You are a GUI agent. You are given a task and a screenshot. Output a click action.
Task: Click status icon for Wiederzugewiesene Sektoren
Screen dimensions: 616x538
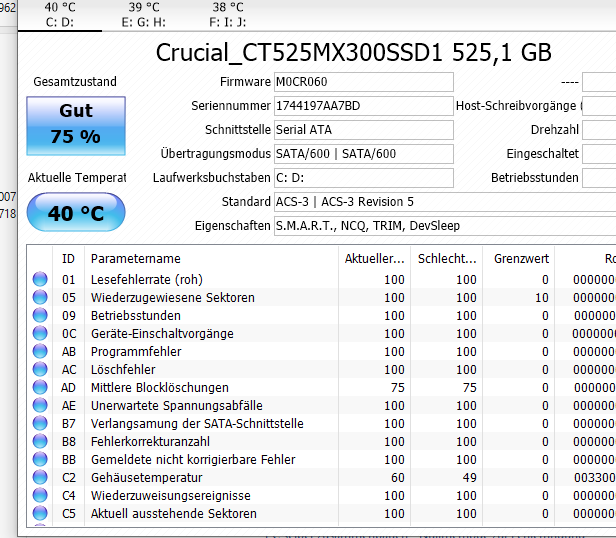coord(40,297)
